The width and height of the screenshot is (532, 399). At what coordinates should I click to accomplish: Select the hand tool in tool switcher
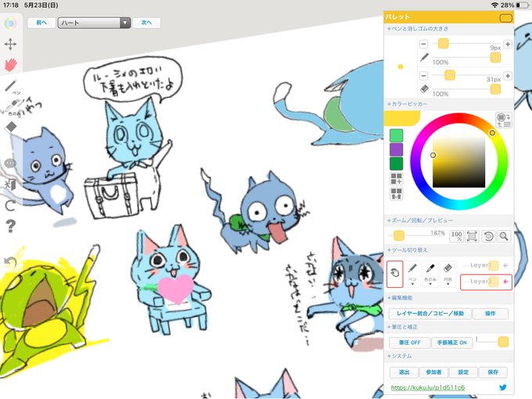tap(394, 274)
